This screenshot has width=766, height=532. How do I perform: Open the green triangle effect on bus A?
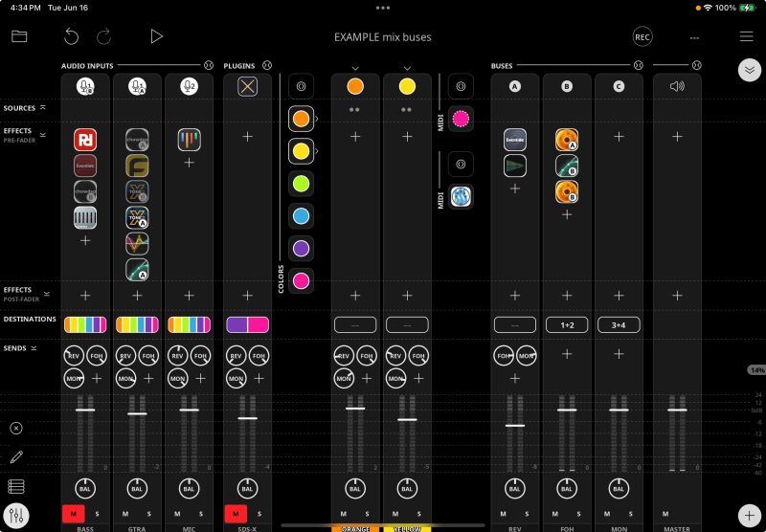515,166
